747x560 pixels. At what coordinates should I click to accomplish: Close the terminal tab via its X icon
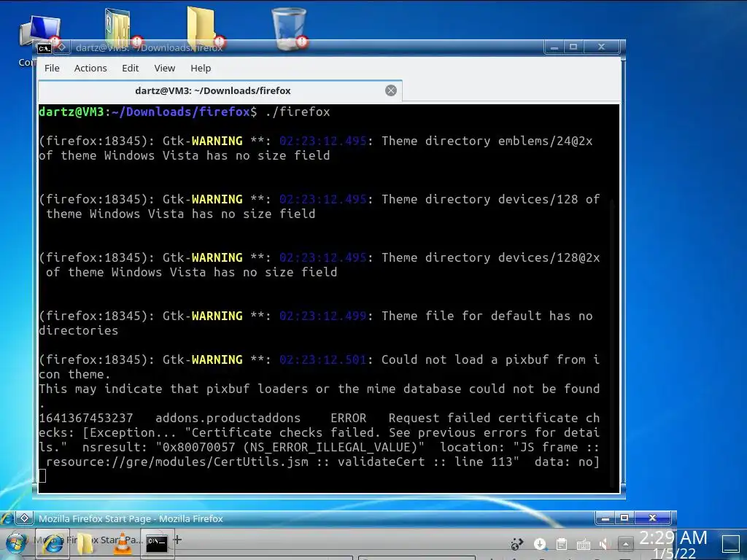[x=391, y=90]
